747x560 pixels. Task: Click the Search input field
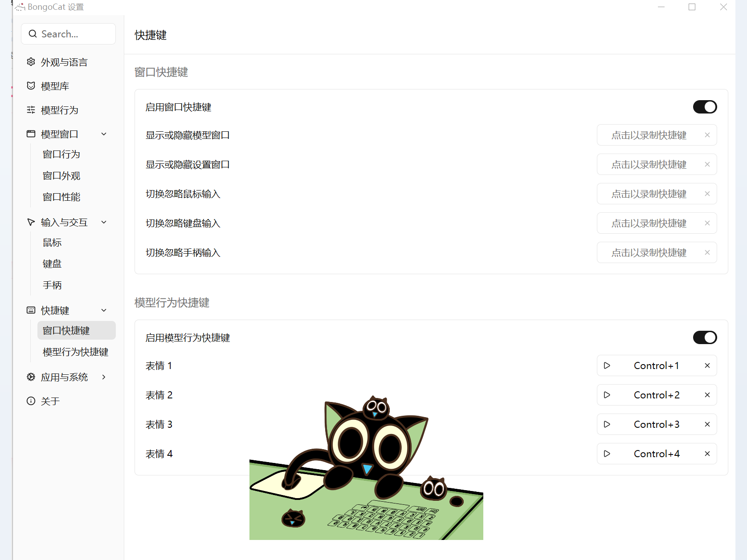[68, 34]
